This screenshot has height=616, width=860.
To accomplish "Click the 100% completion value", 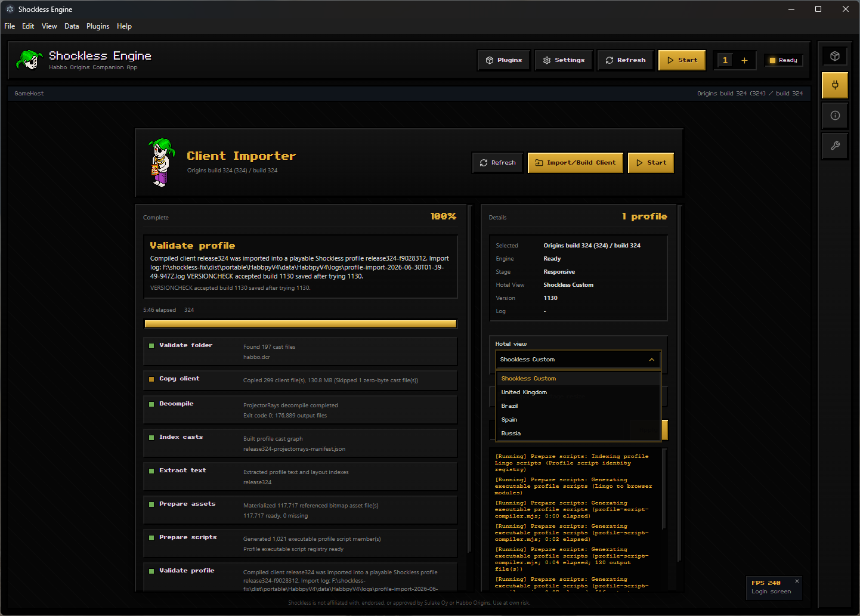I will pos(443,216).
